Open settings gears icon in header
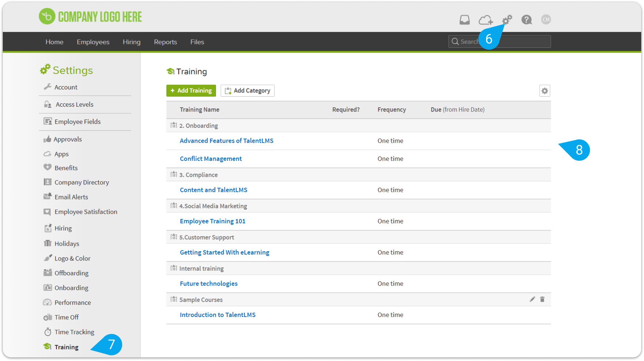This screenshot has width=644, height=361. click(507, 20)
